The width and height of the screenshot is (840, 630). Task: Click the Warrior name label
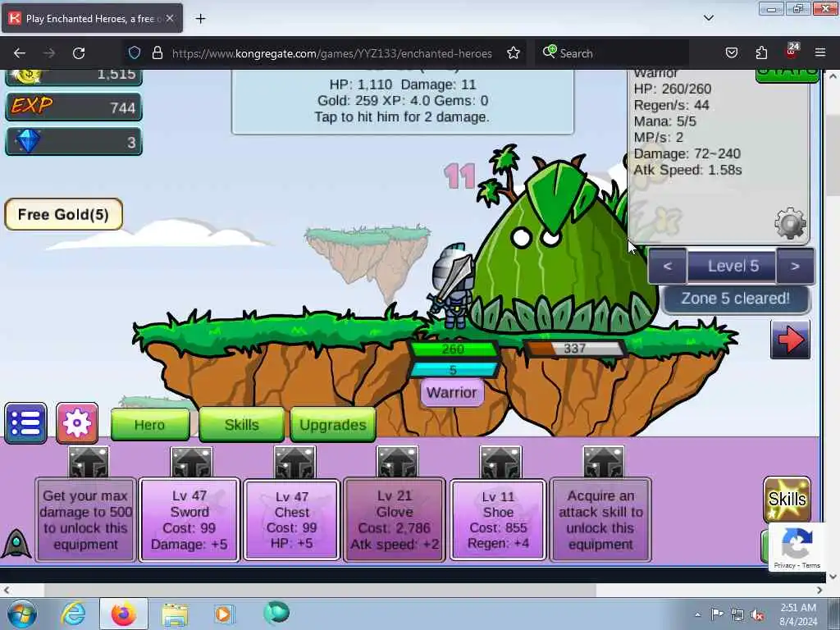pyautogui.click(x=452, y=393)
